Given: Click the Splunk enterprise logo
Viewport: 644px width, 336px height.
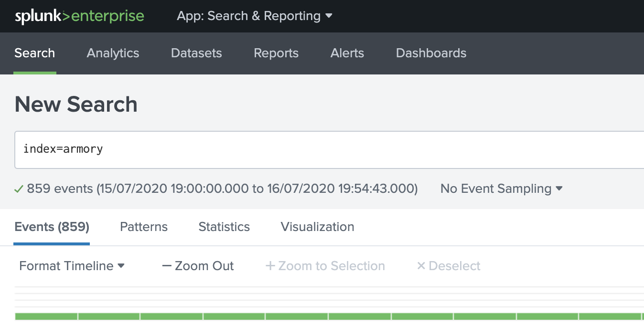Looking at the screenshot, I should 79,16.
